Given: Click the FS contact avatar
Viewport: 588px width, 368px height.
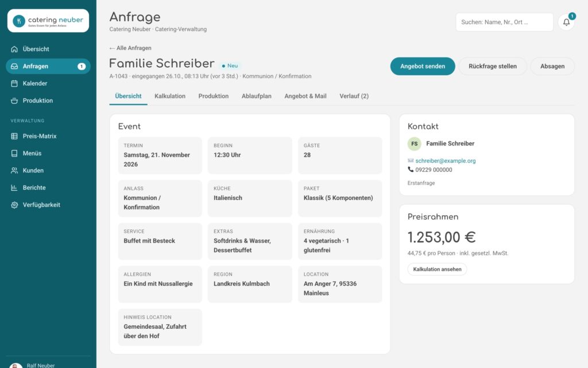Looking at the screenshot, I should click(x=415, y=144).
